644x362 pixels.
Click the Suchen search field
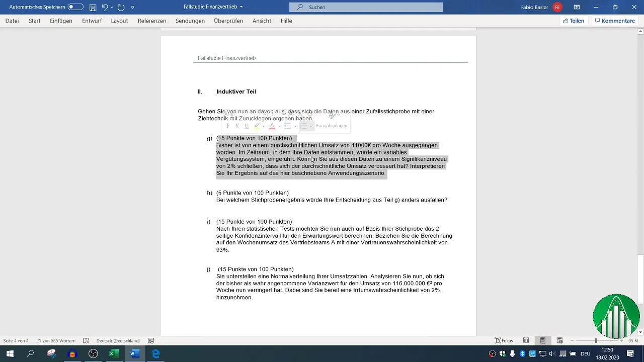(366, 7)
